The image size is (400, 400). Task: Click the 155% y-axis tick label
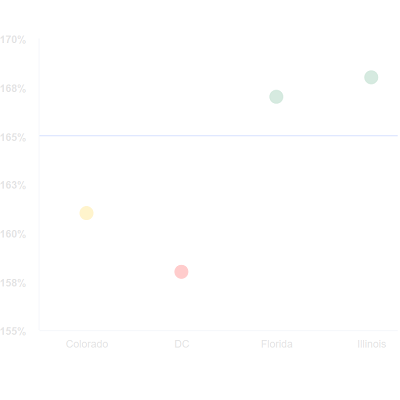pyautogui.click(x=13, y=331)
